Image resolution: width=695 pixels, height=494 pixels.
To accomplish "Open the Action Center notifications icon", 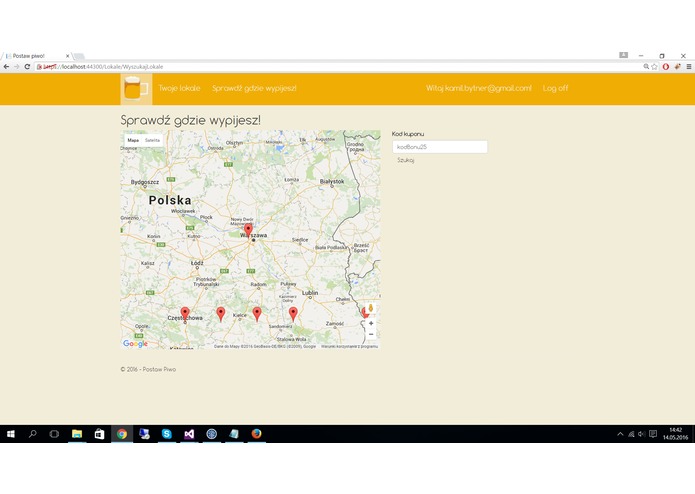I will click(x=653, y=434).
